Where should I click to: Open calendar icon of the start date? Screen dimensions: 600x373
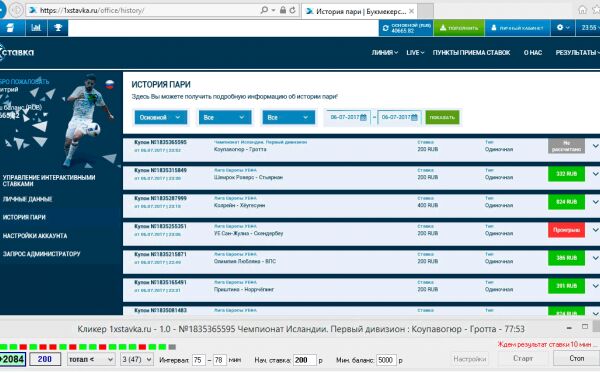[364, 117]
